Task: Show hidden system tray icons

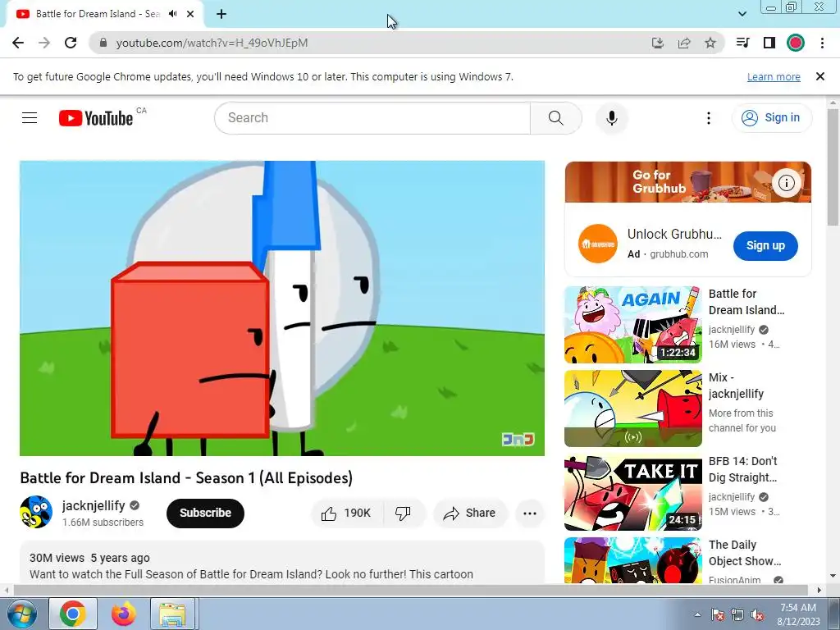Action: 697,614
